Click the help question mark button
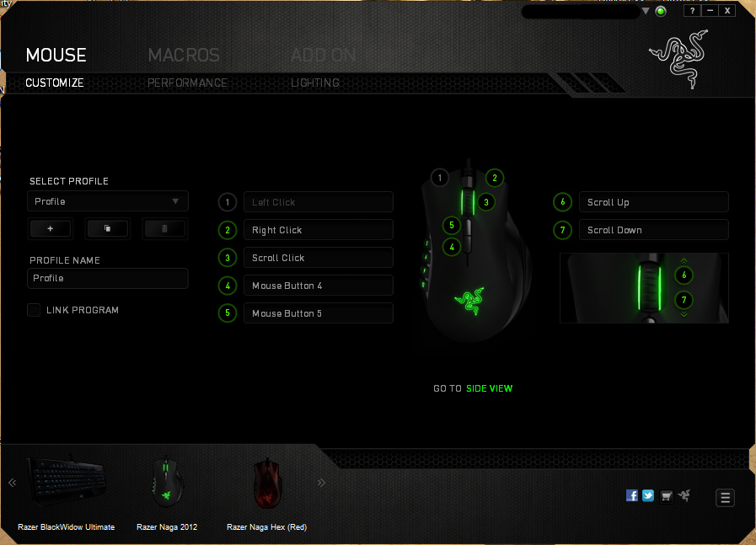This screenshot has width=756, height=545. pyautogui.click(x=692, y=11)
